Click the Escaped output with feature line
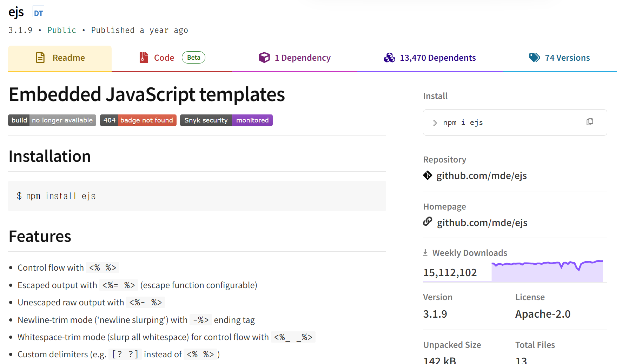622x364 pixels. (137, 285)
